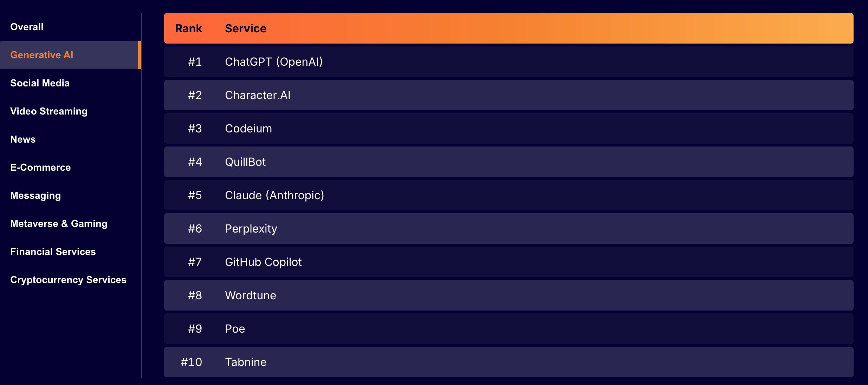Screen dimensions: 868x385
Task: Click the Service column header
Action: pyautogui.click(x=245, y=28)
